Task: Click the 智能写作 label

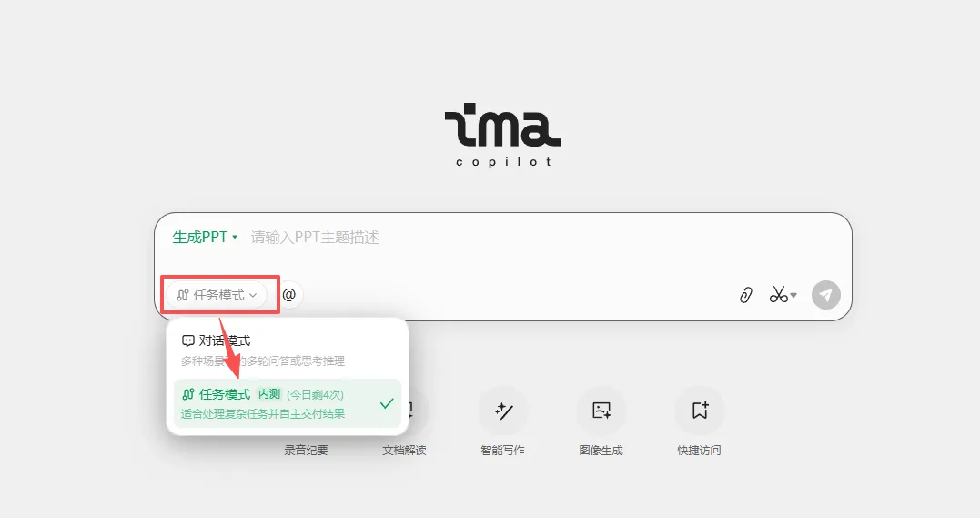Action: coord(503,451)
